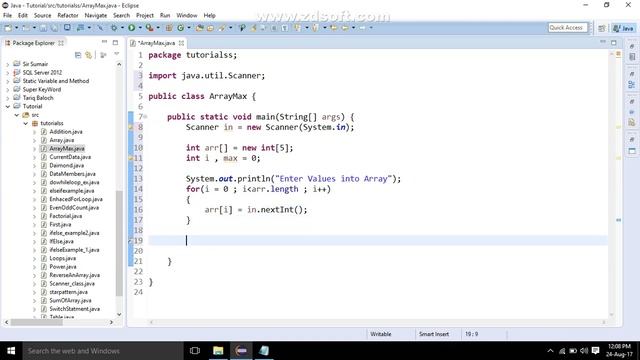Open Windows Start menu
640x360 pixels.
tap(11, 351)
